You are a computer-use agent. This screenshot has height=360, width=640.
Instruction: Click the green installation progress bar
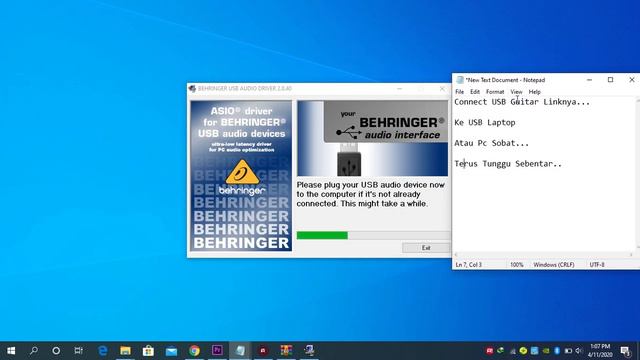pyautogui.click(x=322, y=235)
